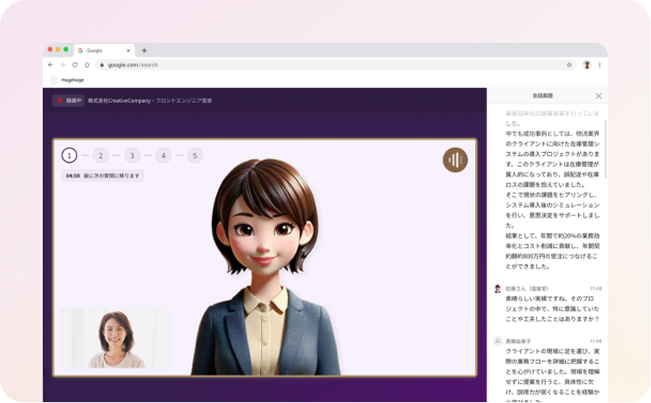Viewport: 651px width, 403px height.
Task: Click the browser forward arrow
Action: pyautogui.click(x=62, y=64)
